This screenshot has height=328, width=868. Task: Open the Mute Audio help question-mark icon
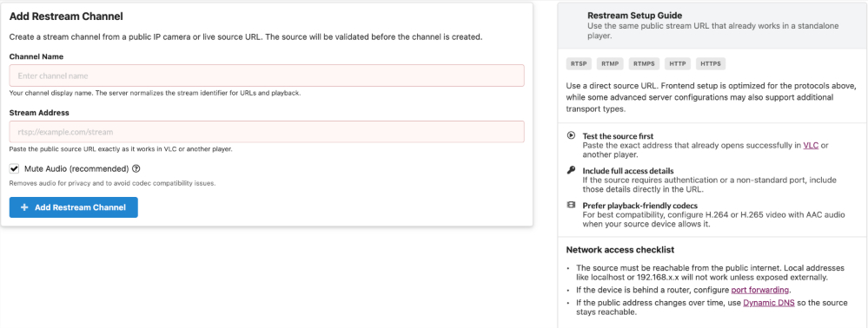click(x=136, y=168)
